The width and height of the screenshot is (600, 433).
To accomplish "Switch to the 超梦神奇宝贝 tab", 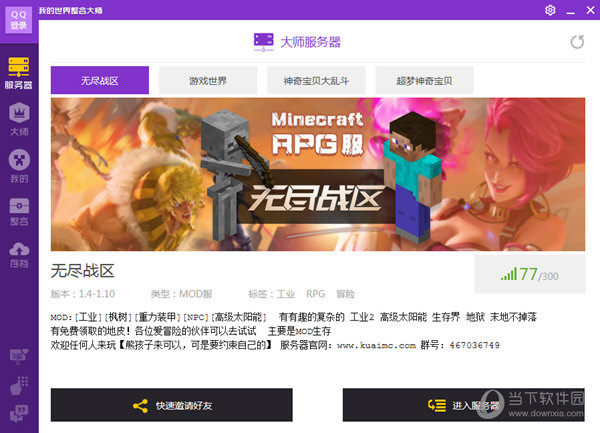I will 424,80.
